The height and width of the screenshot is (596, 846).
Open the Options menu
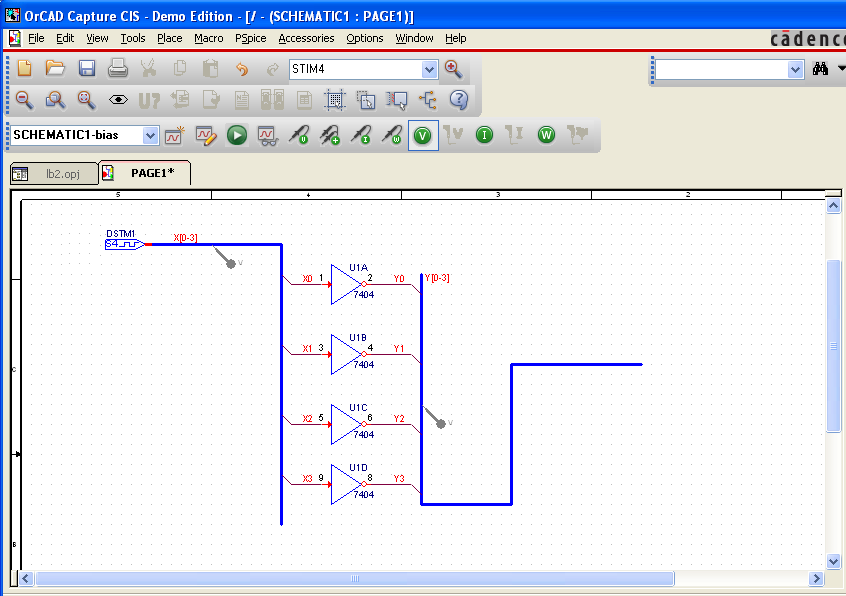click(365, 38)
